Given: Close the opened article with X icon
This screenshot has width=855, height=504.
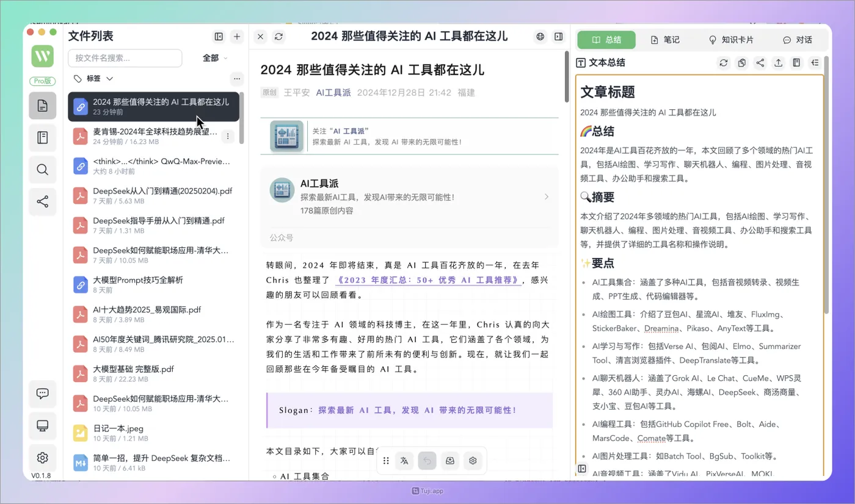Looking at the screenshot, I should click(x=260, y=37).
